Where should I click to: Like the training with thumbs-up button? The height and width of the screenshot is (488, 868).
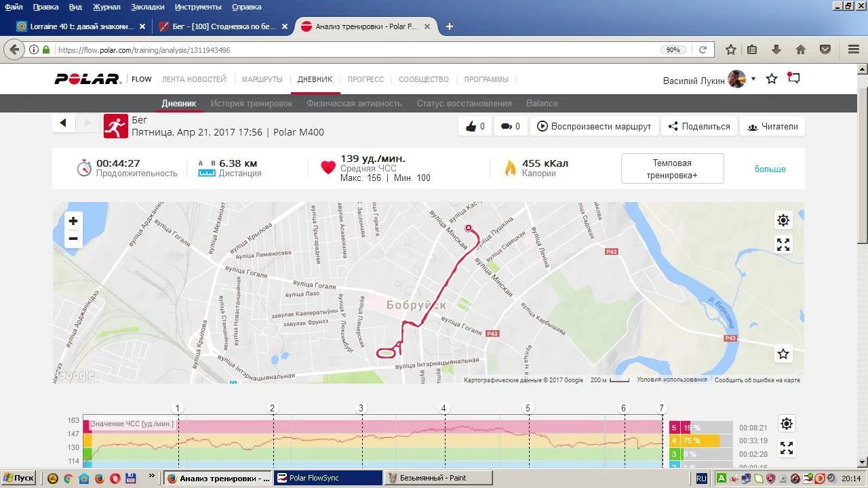coord(475,126)
